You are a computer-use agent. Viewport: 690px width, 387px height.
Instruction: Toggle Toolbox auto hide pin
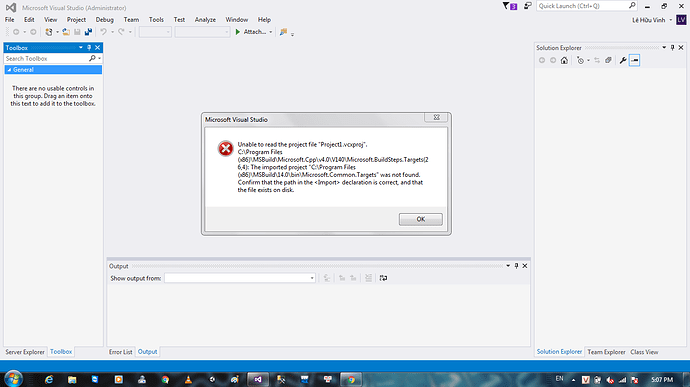click(x=89, y=48)
